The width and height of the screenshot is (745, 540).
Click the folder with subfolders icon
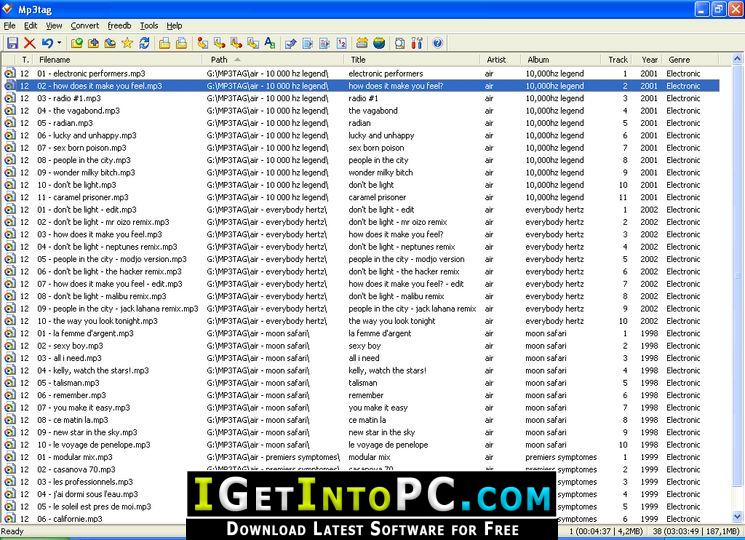[110, 43]
